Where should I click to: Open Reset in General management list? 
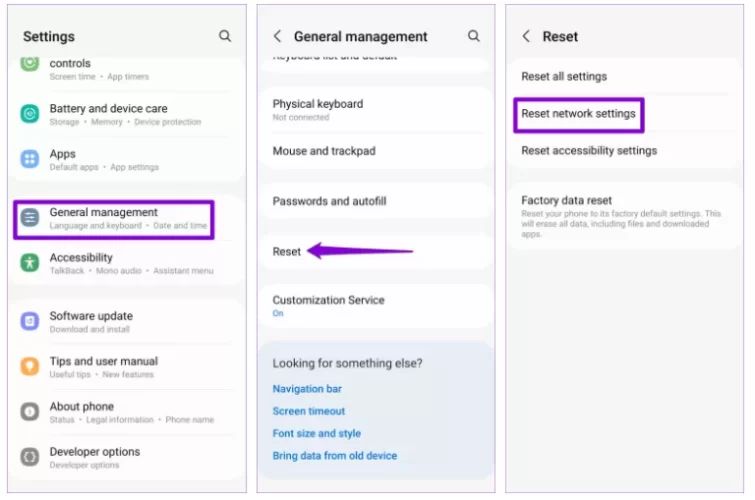tap(287, 252)
